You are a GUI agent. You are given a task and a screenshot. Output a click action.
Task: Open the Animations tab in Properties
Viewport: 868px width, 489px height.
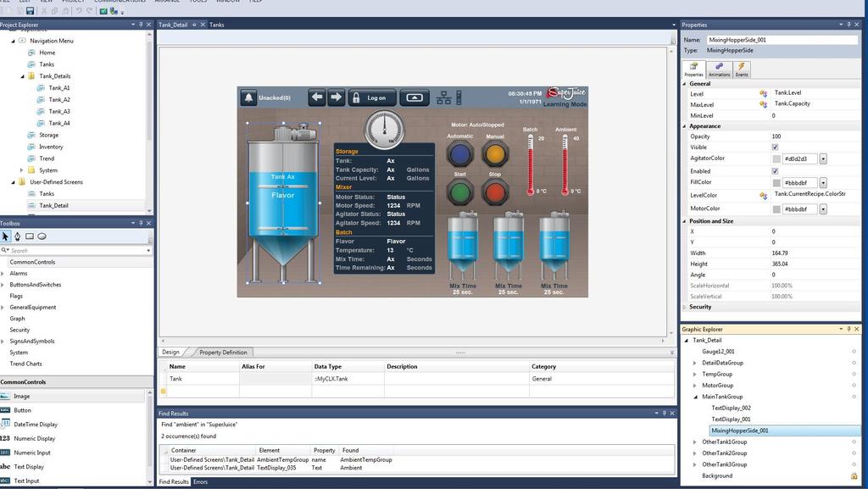click(x=719, y=69)
